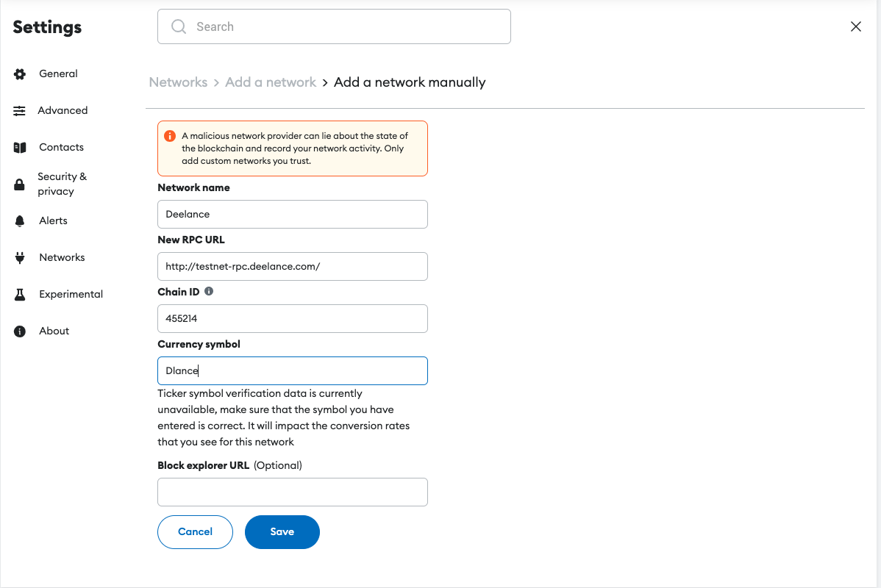This screenshot has height=588, width=881.
Task: Close the Settings page
Action: click(856, 27)
